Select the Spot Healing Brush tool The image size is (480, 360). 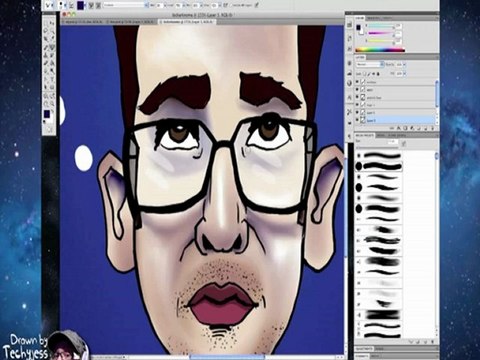(45, 47)
